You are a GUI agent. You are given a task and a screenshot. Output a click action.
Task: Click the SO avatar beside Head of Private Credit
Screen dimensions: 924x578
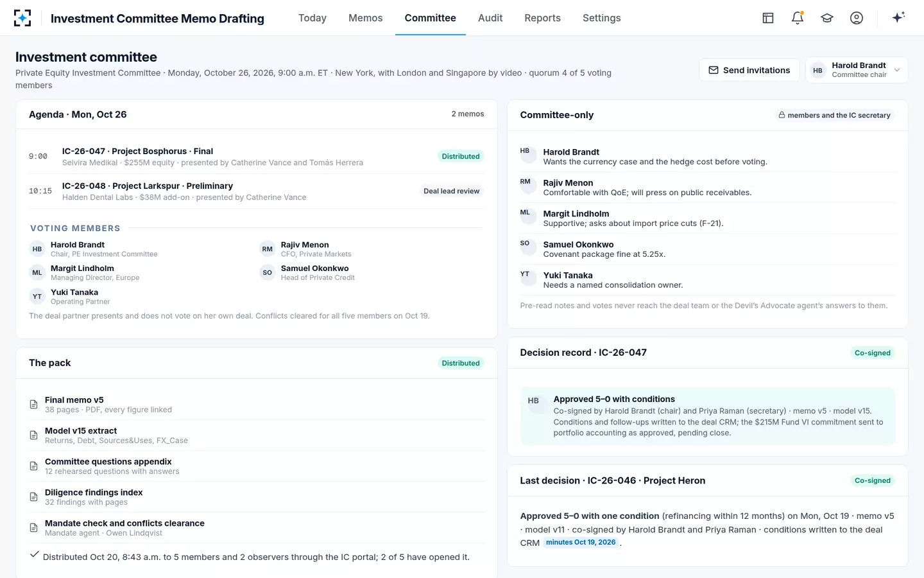click(x=268, y=273)
